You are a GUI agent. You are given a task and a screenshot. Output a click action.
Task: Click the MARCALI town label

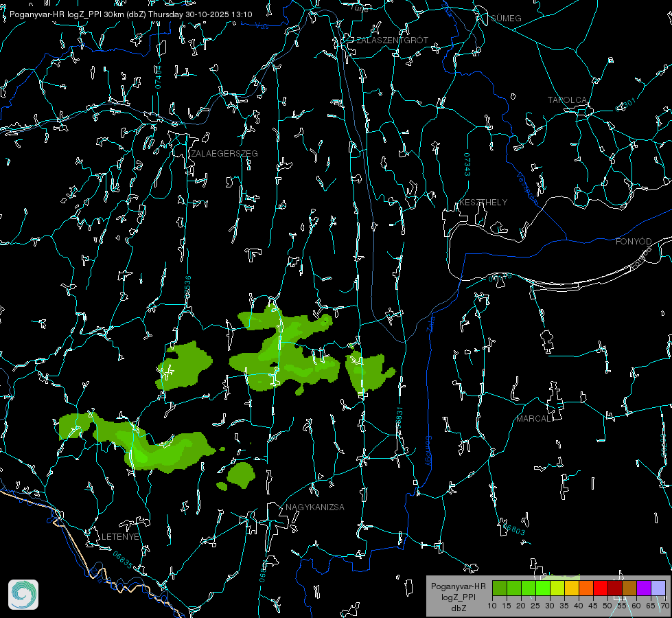(x=535, y=419)
